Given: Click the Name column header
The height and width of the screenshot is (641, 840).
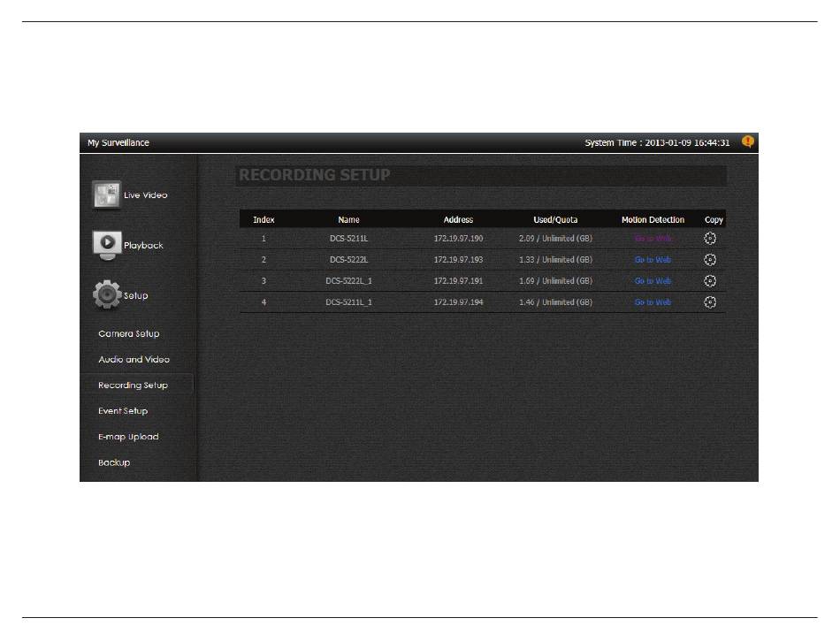Looking at the screenshot, I should click(x=348, y=219).
